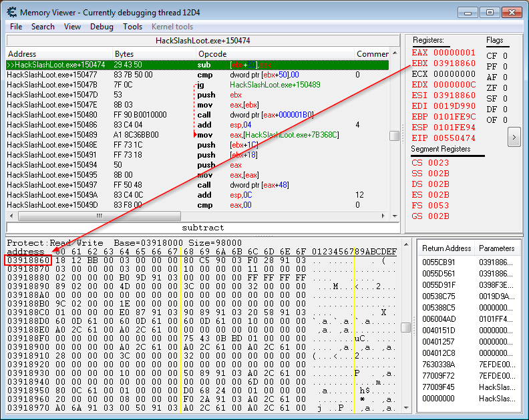The height and width of the screenshot is (420, 529).
Task: Click disassembler vertical scrollbar down arrow
Action: pyautogui.click(x=395, y=216)
